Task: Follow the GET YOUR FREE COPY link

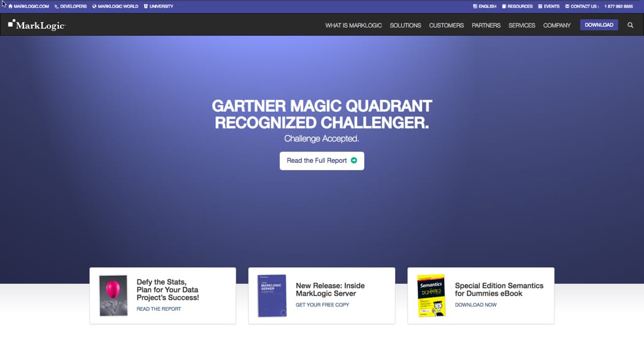Action: click(323, 305)
